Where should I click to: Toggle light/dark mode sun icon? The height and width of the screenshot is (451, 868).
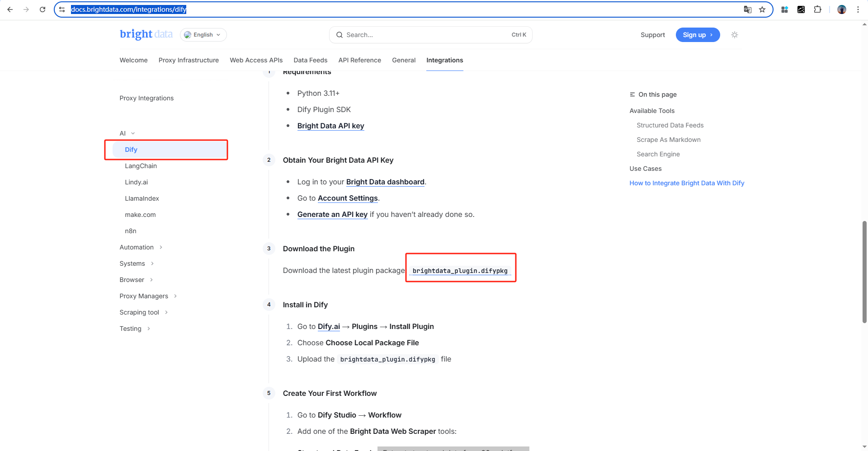click(735, 35)
